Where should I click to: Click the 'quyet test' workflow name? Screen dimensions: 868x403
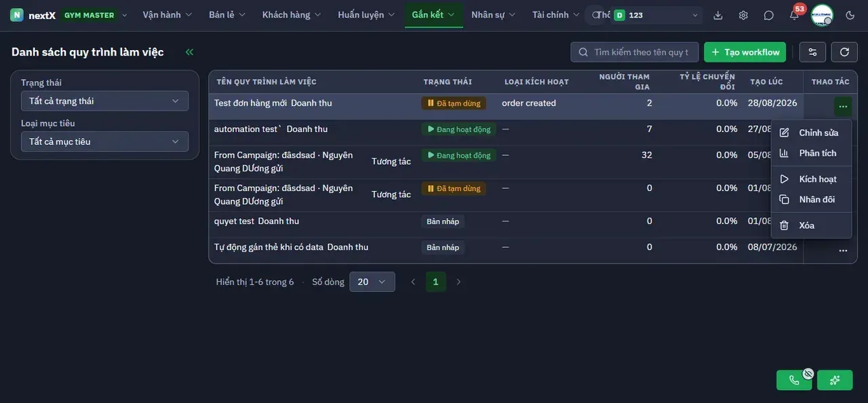click(235, 221)
